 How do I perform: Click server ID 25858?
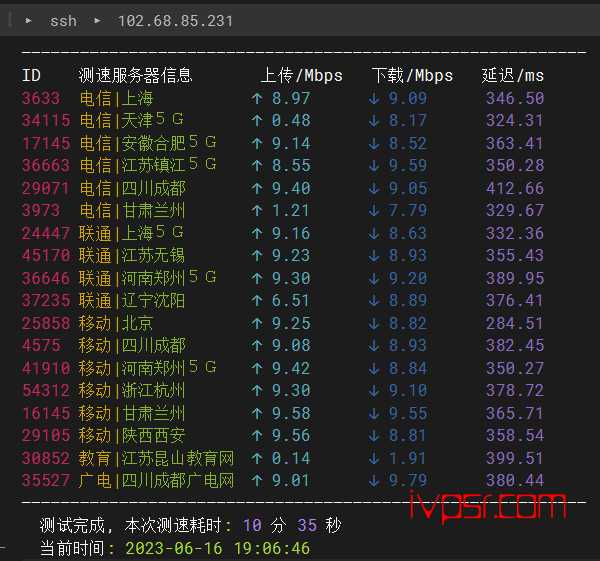pyautogui.click(x=46, y=323)
